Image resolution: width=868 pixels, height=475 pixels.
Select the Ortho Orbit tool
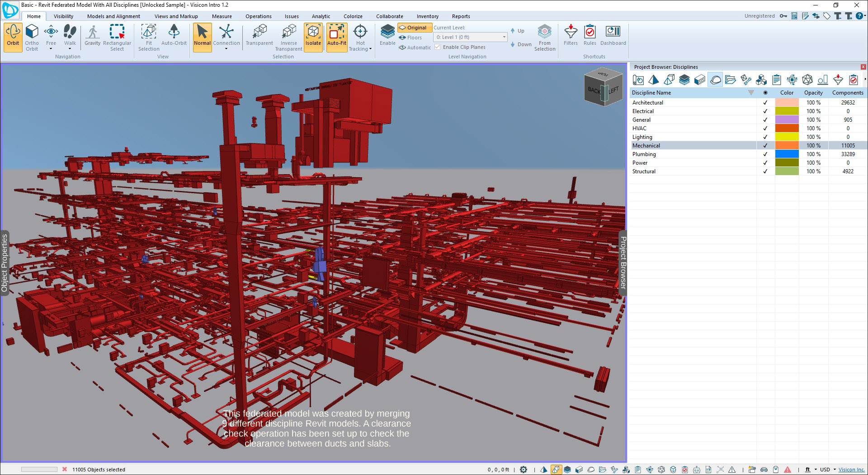(32, 37)
